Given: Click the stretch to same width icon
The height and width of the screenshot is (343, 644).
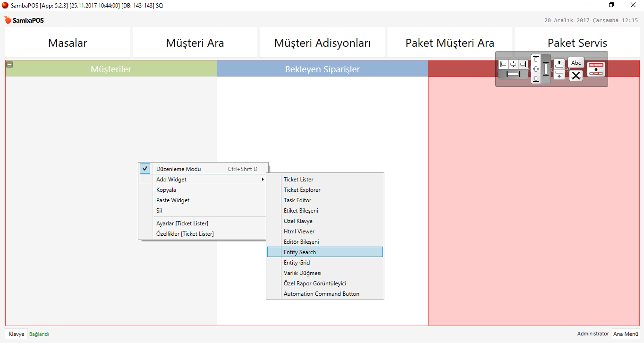Looking at the screenshot, I should click(513, 74).
